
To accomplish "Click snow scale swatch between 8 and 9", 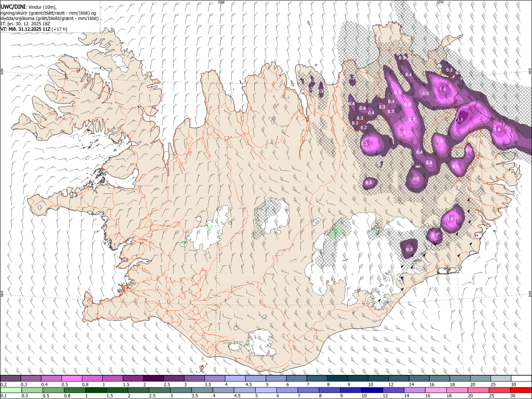I will 337,379.
